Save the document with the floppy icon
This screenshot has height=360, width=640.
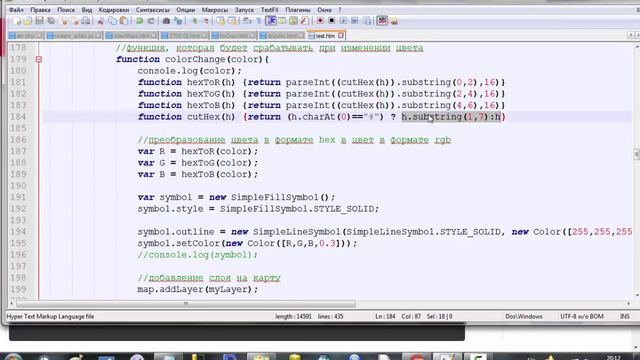[39, 21]
